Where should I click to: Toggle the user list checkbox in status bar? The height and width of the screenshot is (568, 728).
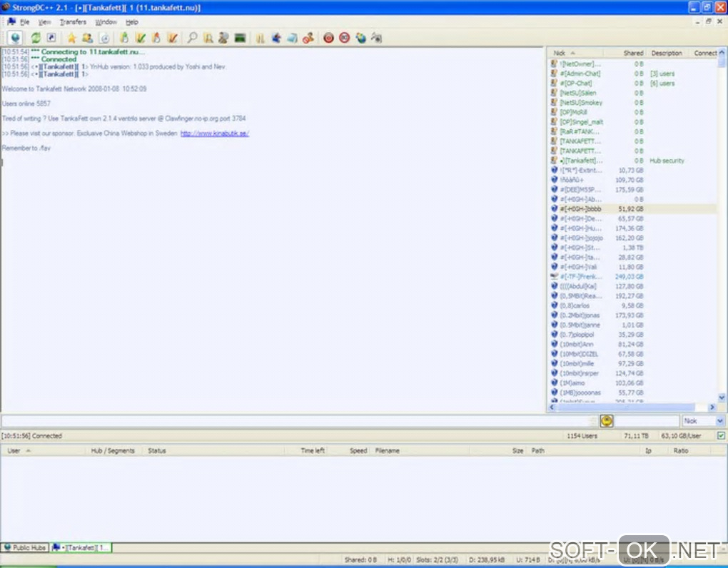[721, 436]
